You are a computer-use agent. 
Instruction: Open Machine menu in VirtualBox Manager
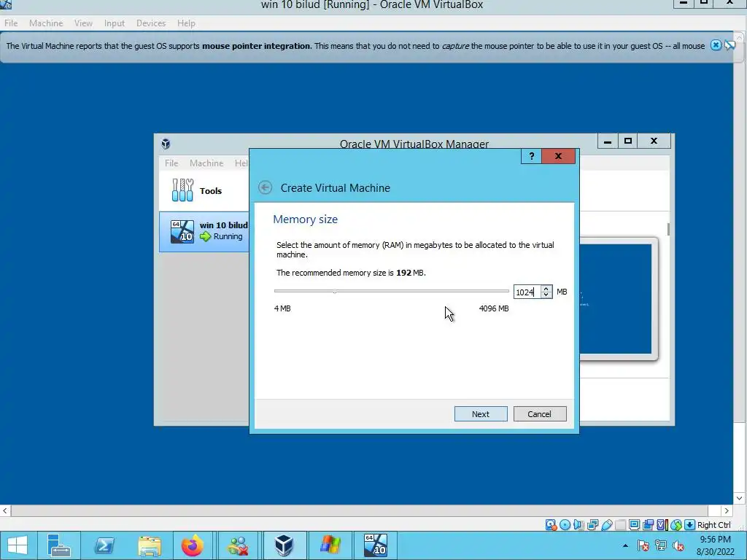[x=206, y=163]
